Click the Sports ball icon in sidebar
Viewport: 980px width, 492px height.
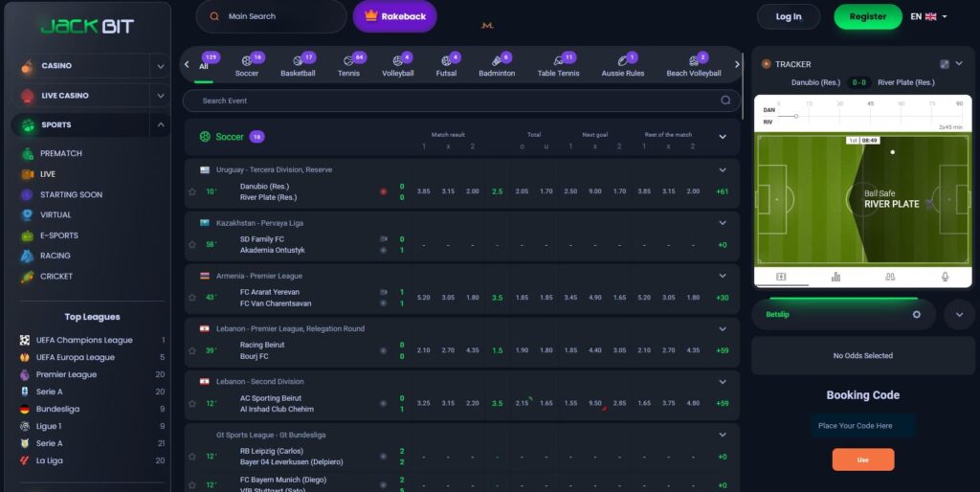click(28, 125)
